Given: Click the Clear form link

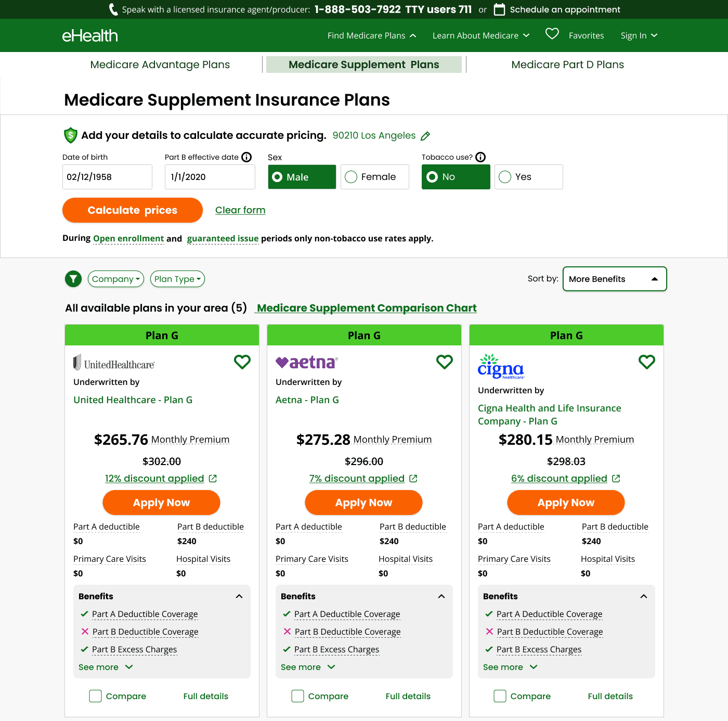Looking at the screenshot, I should point(240,210).
